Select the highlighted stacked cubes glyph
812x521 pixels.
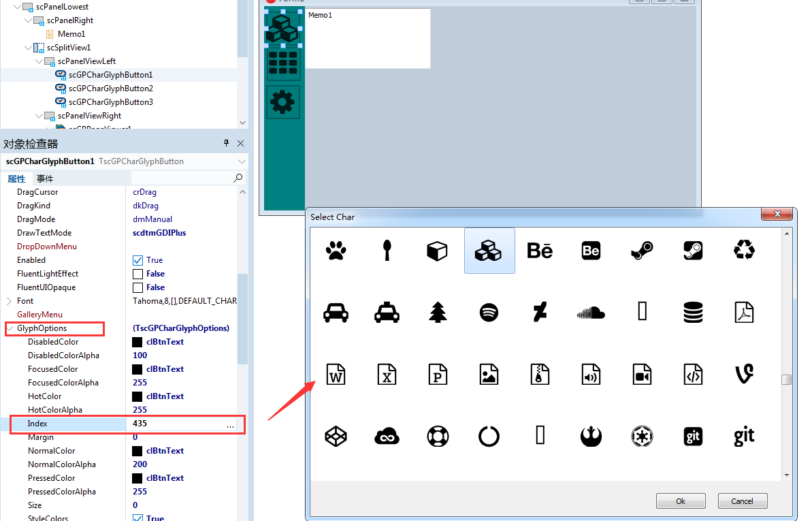489,251
